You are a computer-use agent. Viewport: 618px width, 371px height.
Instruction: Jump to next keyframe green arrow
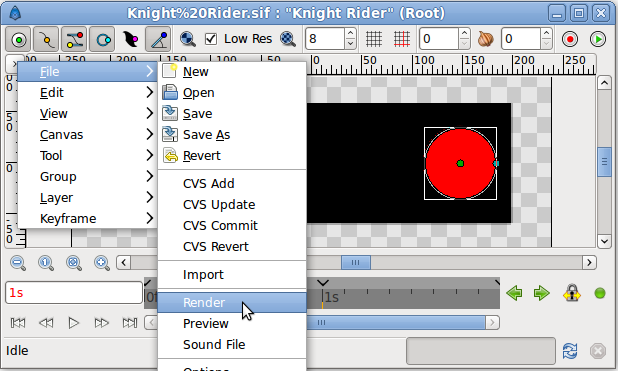(x=542, y=293)
